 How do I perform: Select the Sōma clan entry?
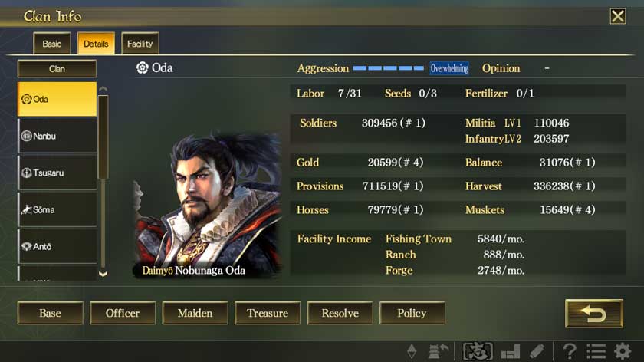(x=58, y=209)
